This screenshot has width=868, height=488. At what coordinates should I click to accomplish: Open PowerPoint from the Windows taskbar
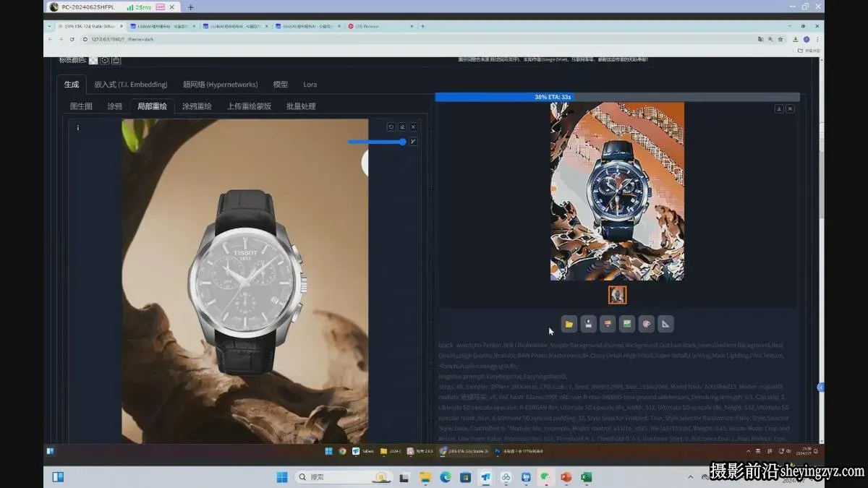(566, 477)
